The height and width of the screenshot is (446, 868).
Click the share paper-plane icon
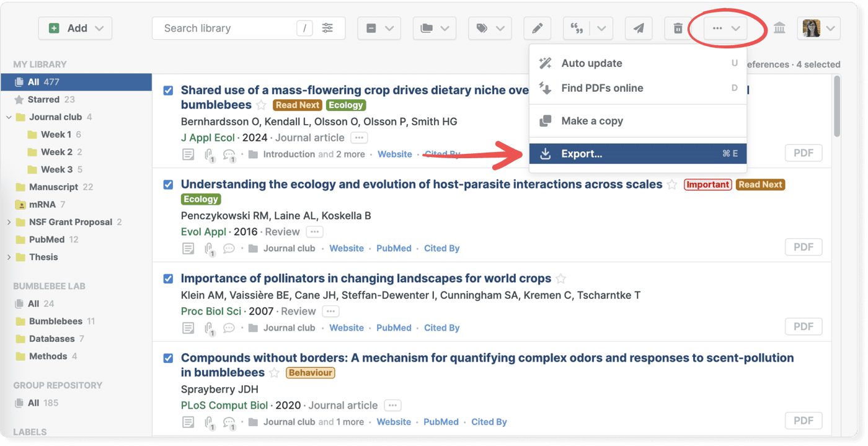(x=639, y=28)
